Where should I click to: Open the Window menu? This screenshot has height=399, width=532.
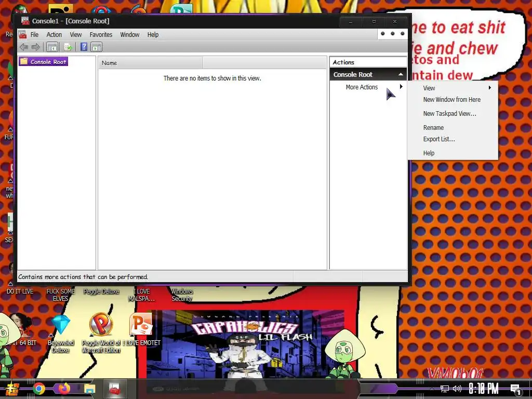point(129,35)
